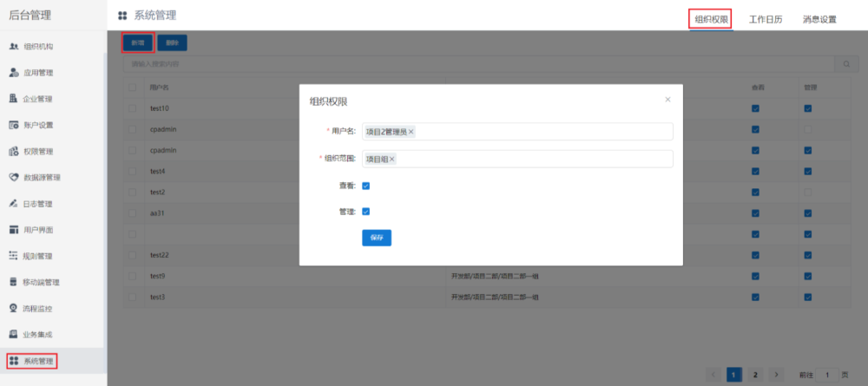Open 应用管理 icon in sidebar
The width and height of the screenshot is (868, 386).
pyautogui.click(x=14, y=72)
